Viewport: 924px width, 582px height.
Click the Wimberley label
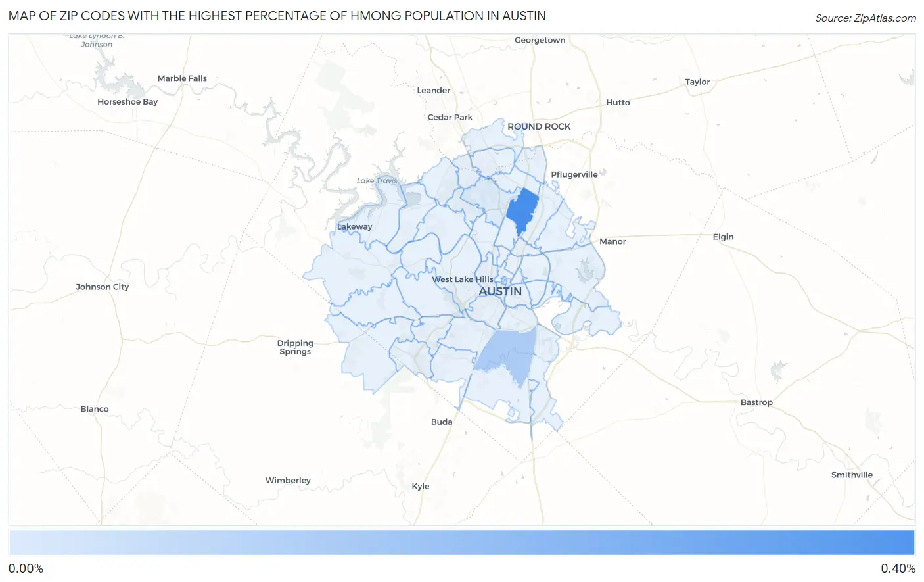[288, 481]
